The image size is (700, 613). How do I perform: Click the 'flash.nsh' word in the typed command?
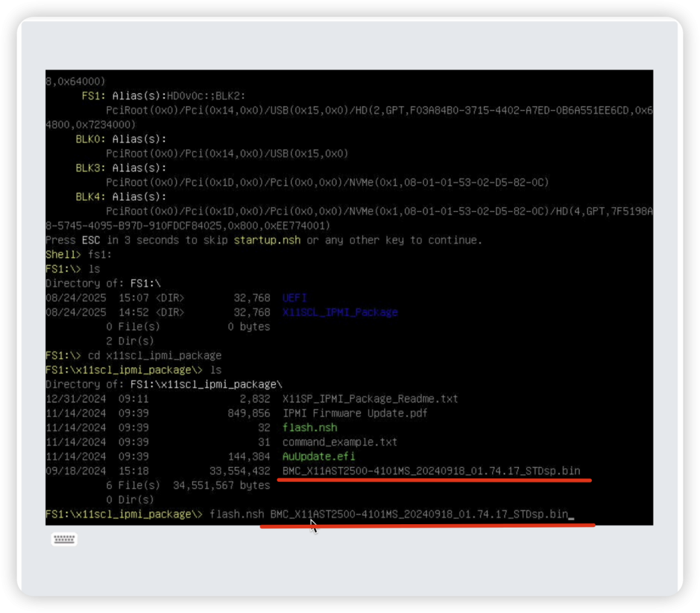coord(237,514)
